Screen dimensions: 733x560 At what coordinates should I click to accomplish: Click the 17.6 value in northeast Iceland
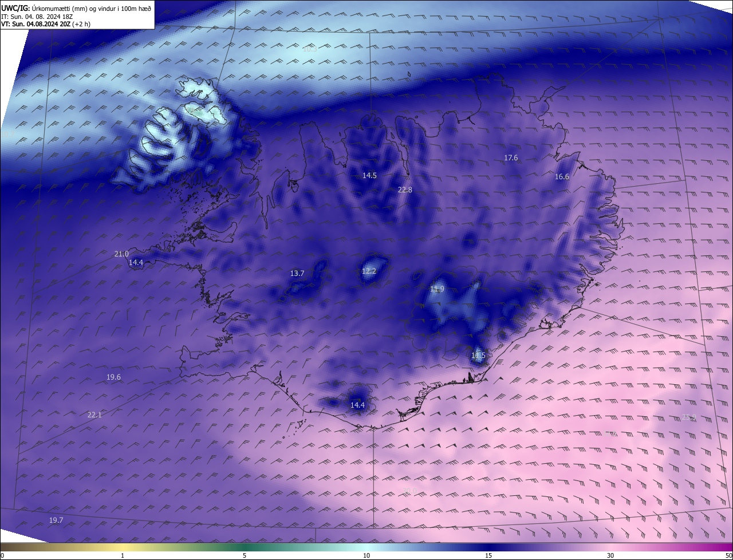click(511, 157)
